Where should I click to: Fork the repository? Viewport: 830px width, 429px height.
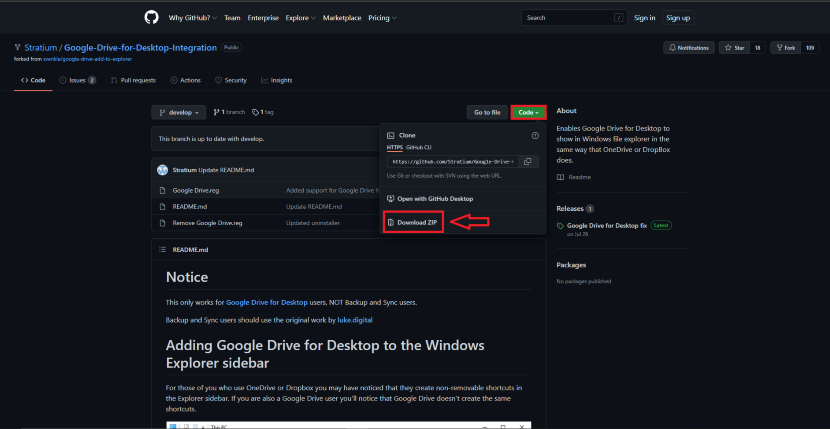[785, 48]
